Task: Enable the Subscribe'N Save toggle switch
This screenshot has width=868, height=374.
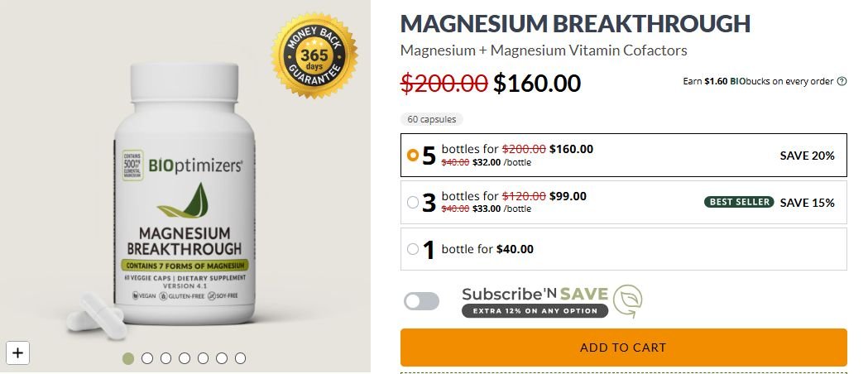Action: [x=421, y=301]
